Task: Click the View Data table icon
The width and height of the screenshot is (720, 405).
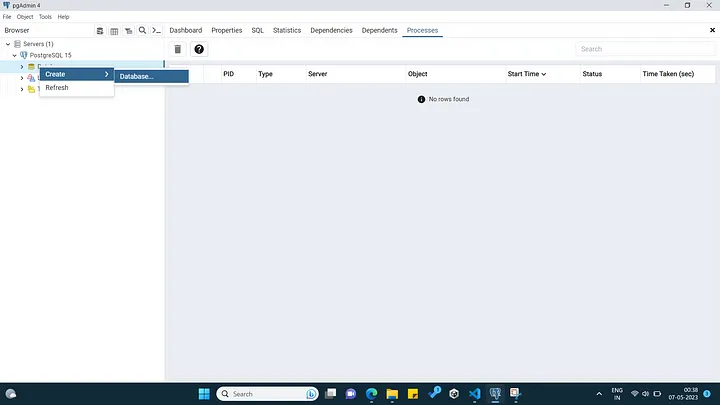Action: (114, 31)
